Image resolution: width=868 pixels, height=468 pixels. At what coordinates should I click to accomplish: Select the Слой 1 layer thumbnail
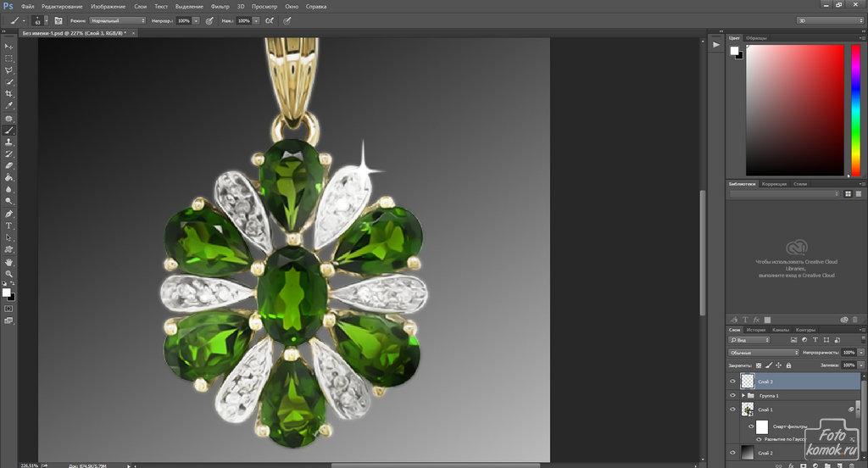[748, 409]
